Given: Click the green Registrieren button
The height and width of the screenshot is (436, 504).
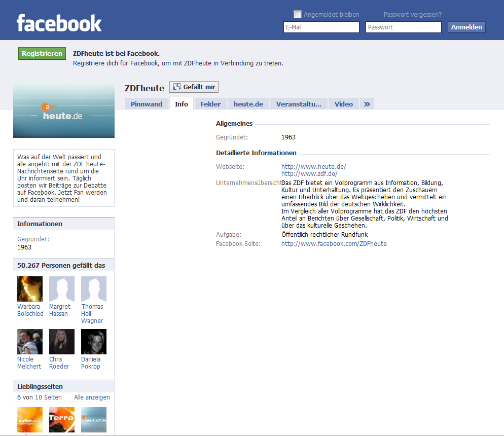Looking at the screenshot, I should click(x=42, y=53).
